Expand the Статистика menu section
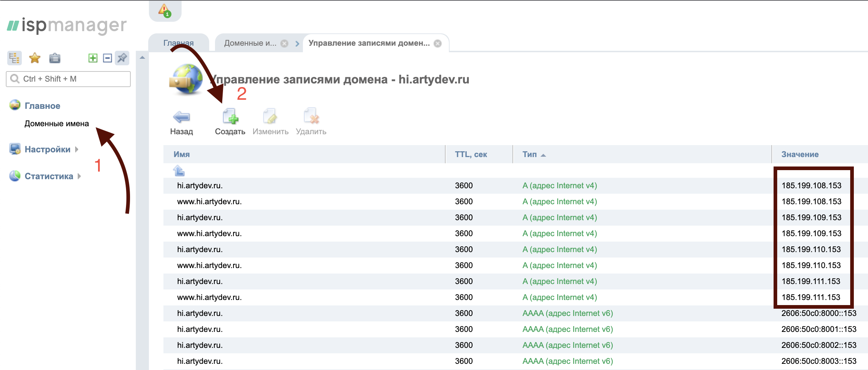 (49, 176)
